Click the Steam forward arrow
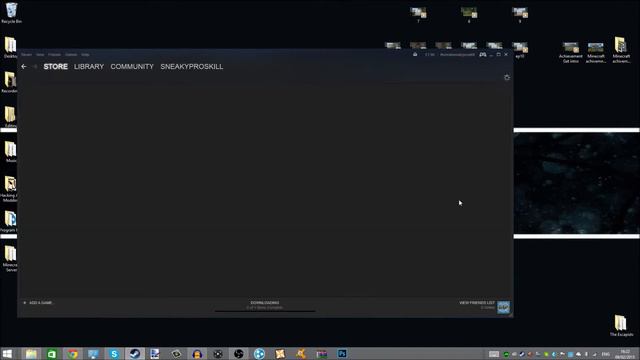This screenshot has width=640, height=360. point(35,67)
